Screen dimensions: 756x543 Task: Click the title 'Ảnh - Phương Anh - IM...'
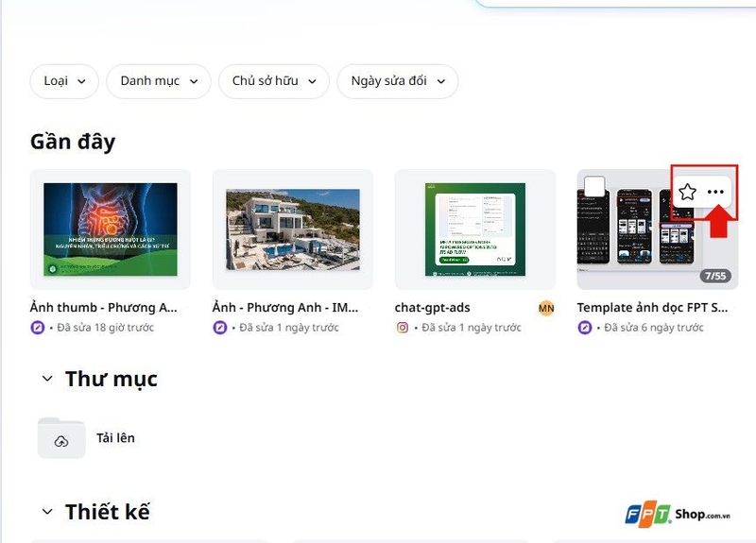[285, 308]
